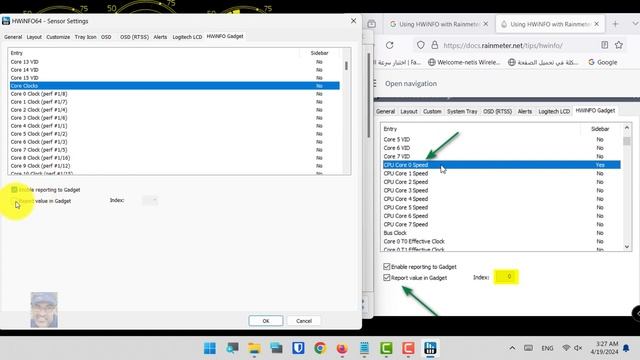Close the active 'Using HWINFO with Rainmeter' tab
The width and height of the screenshot is (640, 360).
[x=596, y=24]
